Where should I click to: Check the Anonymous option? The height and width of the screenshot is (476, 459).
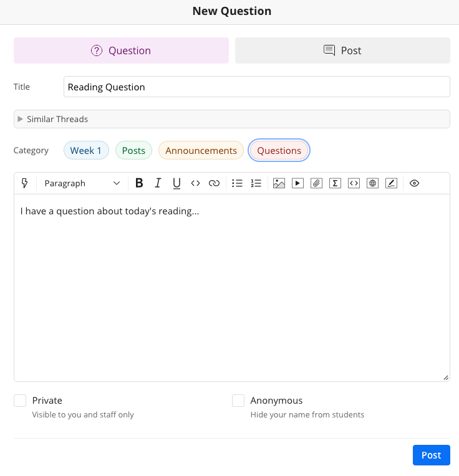coord(238,401)
